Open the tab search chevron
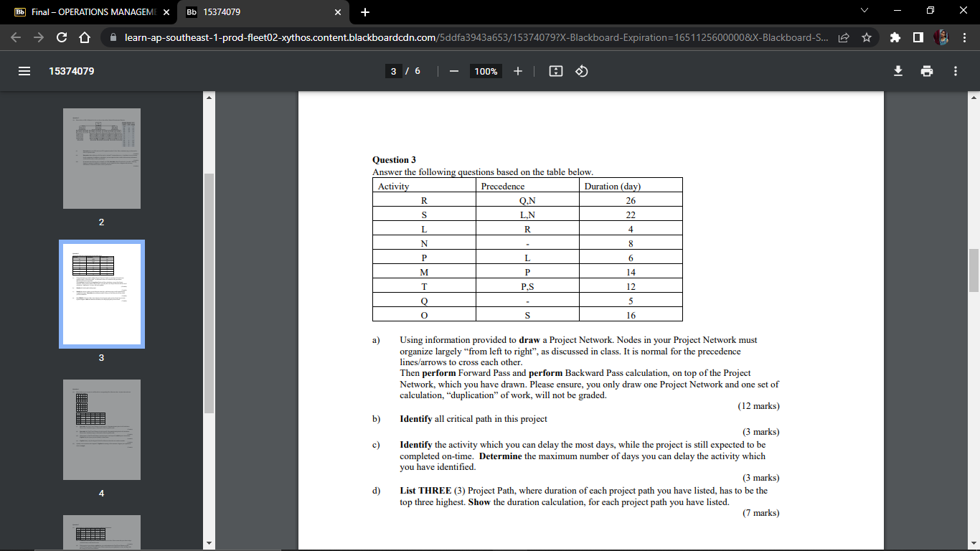Viewport: 980px width, 551px height. (863, 11)
